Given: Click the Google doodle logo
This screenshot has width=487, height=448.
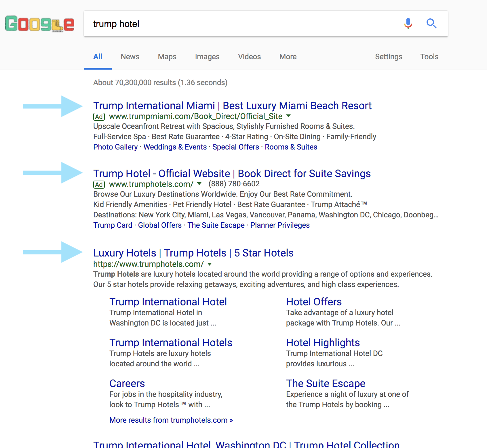Looking at the screenshot, I should pos(40,24).
